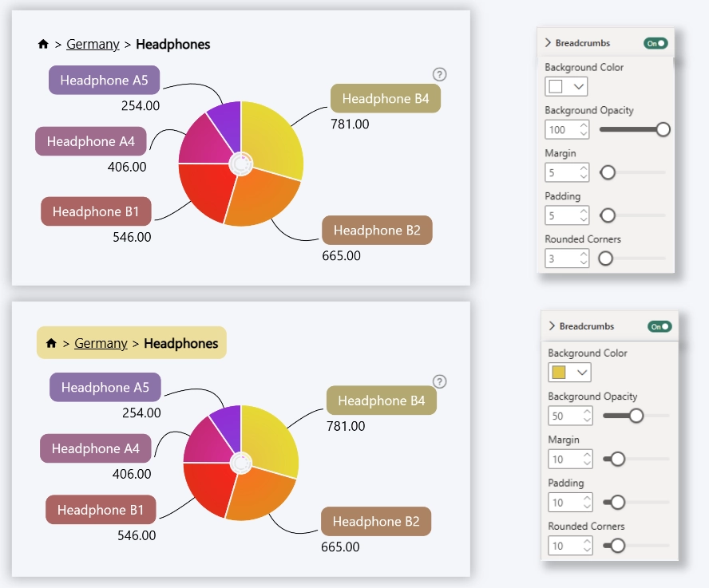The width and height of the screenshot is (709, 588).
Task: Toggle the Breadcrumbs switch in the upper panel
Action: [x=656, y=43]
